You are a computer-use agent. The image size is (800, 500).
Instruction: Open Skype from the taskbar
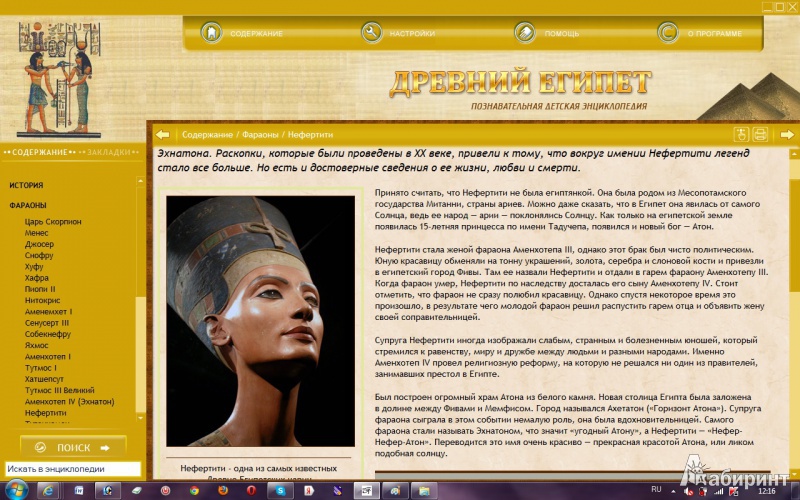[281, 491]
